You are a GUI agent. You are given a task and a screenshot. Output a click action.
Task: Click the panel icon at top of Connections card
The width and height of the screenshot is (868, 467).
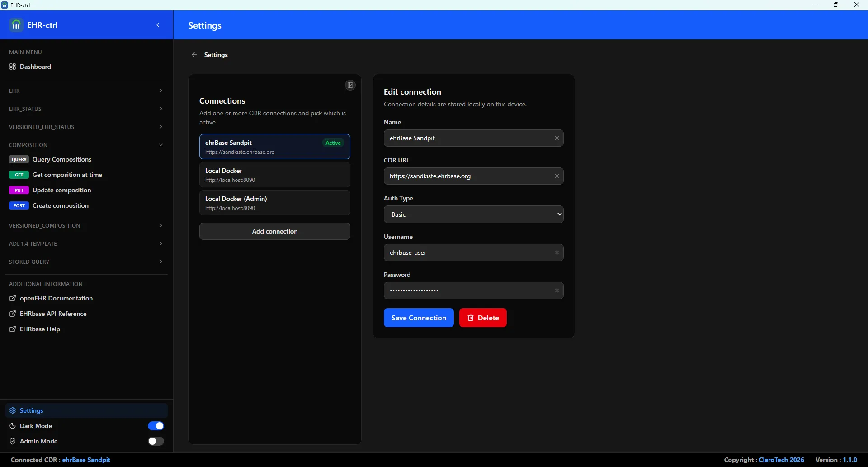(350, 85)
